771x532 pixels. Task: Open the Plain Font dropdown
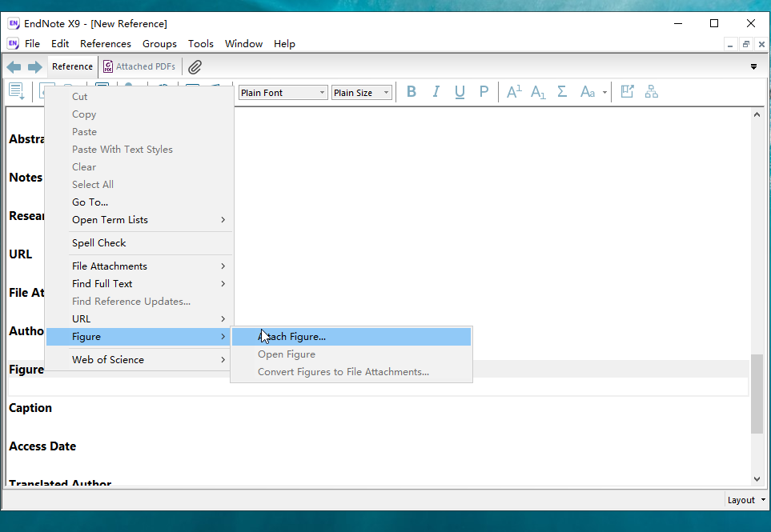[283, 92]
